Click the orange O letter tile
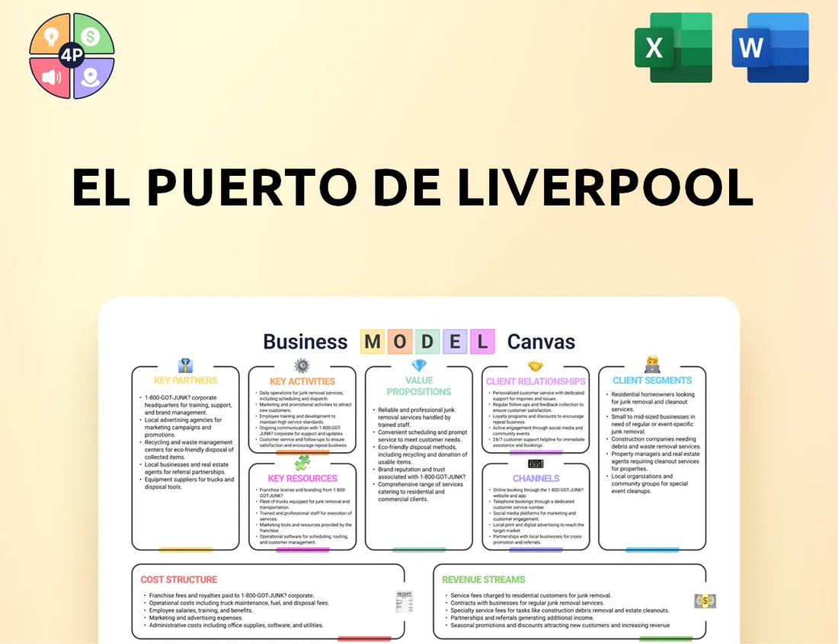Viewport: 838px width, 644px height. pyautogui.click(x=400, y=342)
